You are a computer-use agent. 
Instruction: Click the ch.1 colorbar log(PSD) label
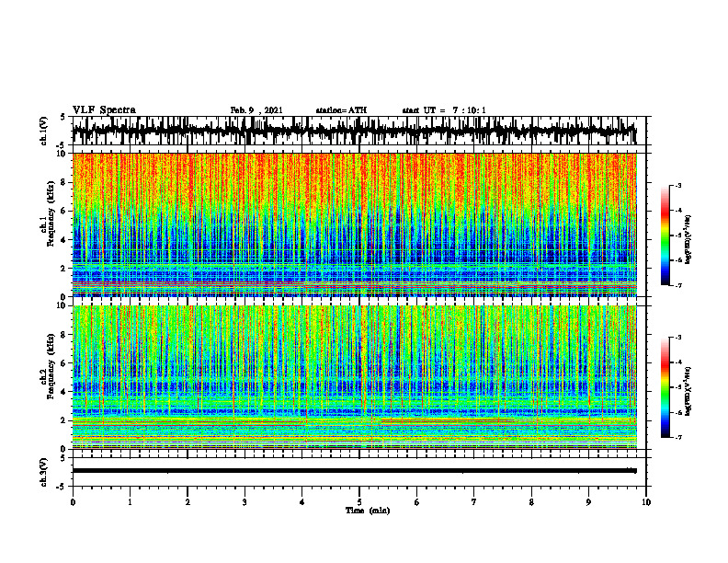(688, 239)
